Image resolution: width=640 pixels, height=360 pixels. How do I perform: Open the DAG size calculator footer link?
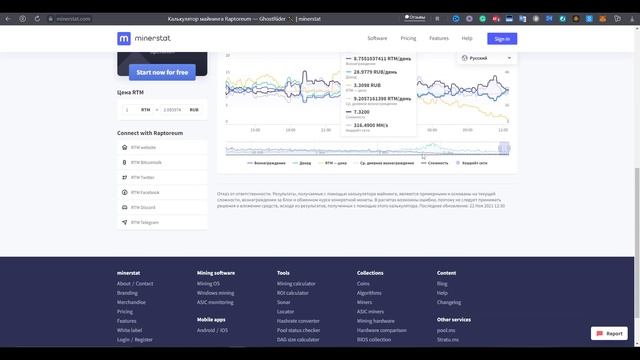tap(298, 340)
